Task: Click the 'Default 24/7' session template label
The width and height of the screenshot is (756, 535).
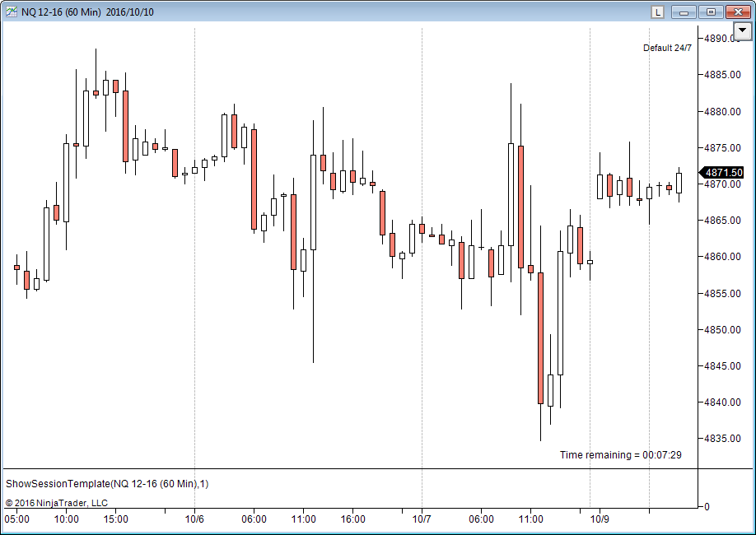Action: point(667,48)
